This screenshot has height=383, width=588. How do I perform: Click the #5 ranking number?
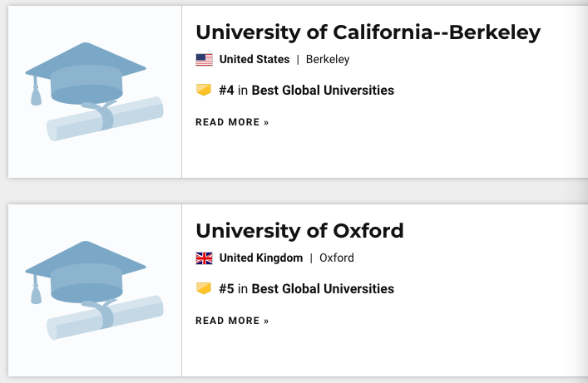tap(227, 289)
